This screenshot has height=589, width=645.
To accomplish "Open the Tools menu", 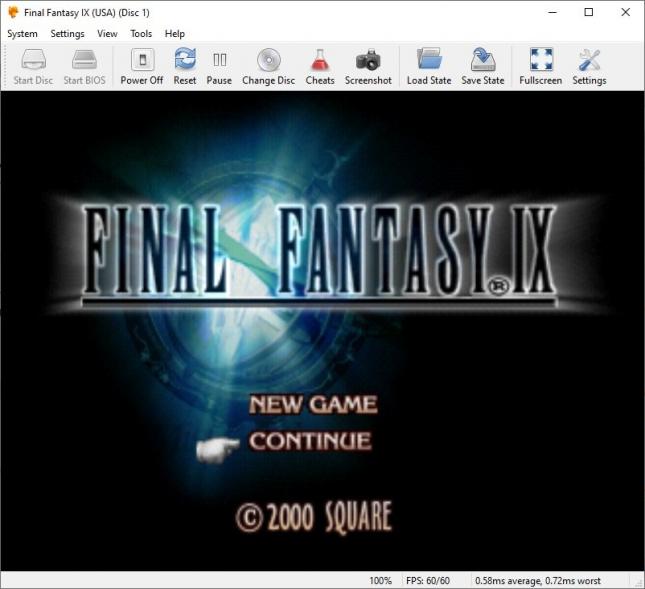I will [x=141, y=34].
